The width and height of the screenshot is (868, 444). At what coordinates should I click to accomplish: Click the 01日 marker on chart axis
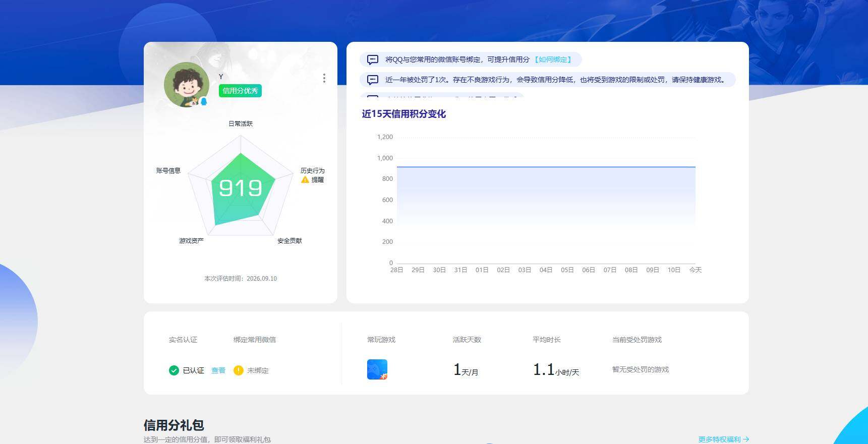click(482, 270)
